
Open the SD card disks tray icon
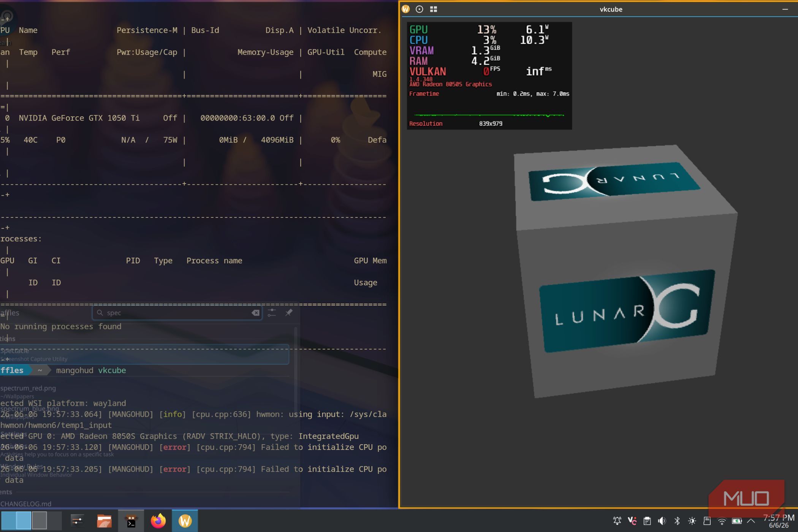click(x=707, y=521)
